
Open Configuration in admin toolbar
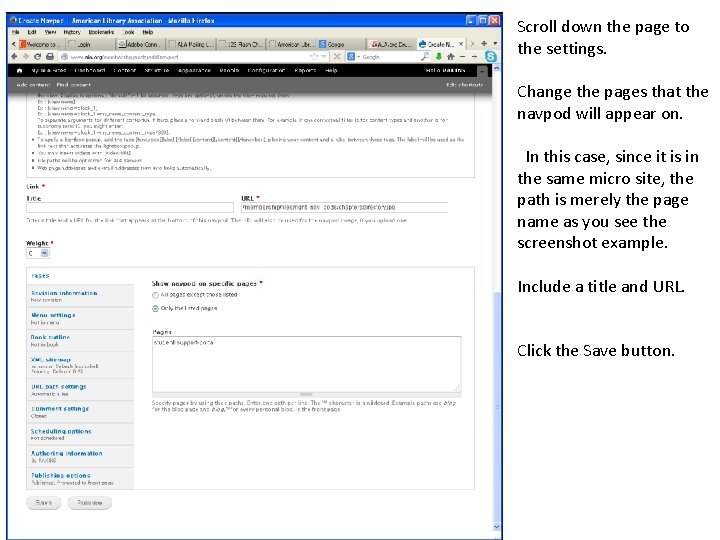point(266,70)
